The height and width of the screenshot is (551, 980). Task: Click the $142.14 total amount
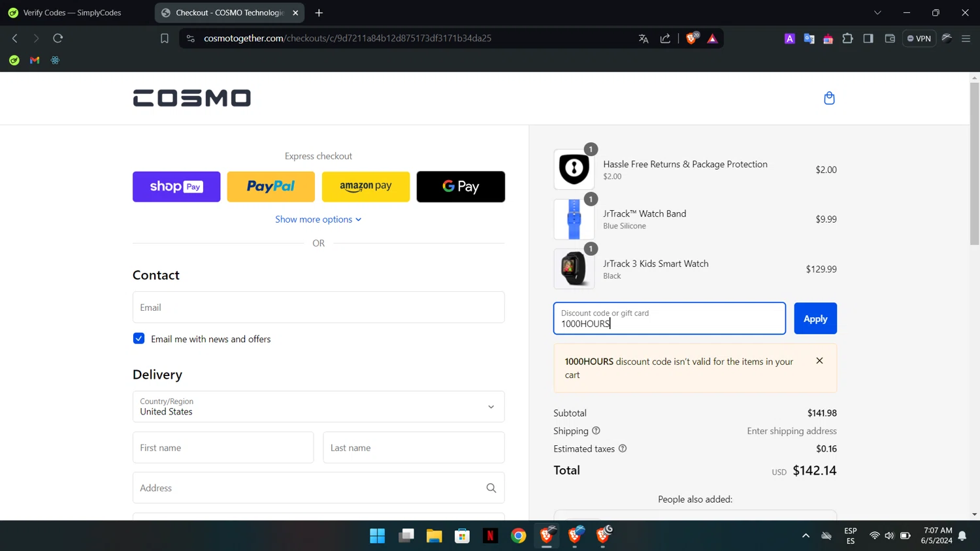pos(815,471)
